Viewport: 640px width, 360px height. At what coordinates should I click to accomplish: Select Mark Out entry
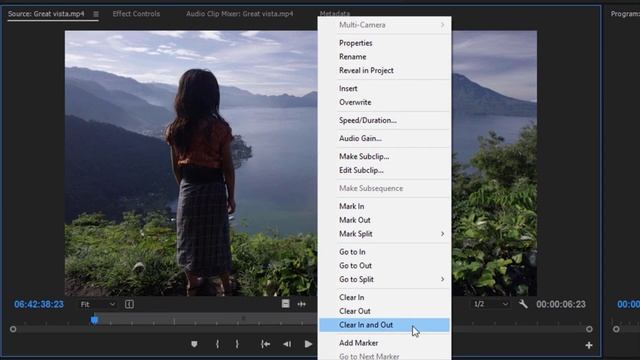click(x=384, y=220)
